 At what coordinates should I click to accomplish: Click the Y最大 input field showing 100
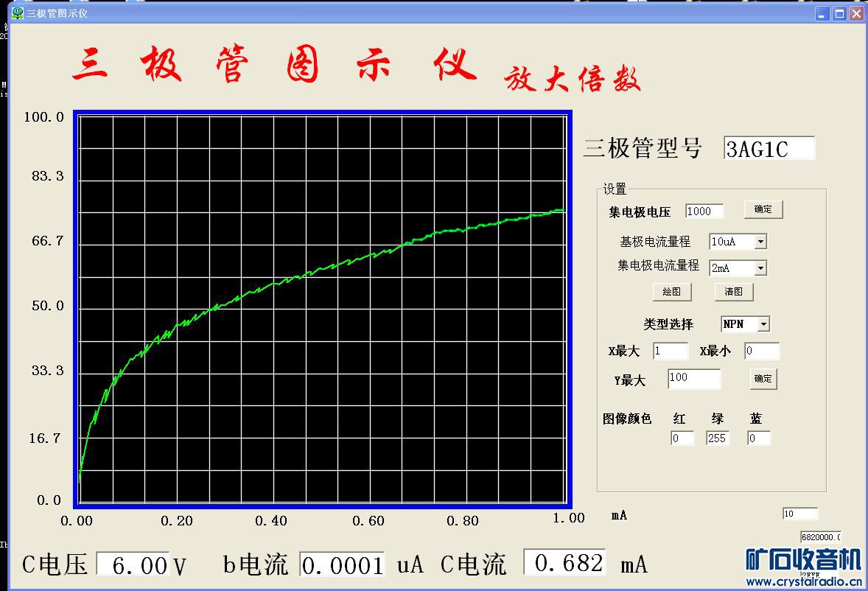[694, 379]
